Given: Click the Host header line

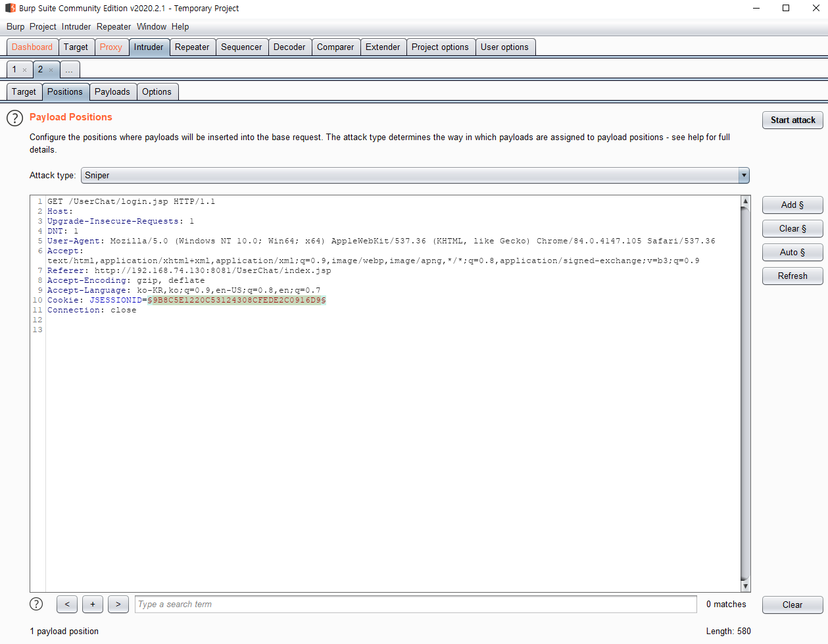Looking at the screenshot, I should [x=60, y=212].
